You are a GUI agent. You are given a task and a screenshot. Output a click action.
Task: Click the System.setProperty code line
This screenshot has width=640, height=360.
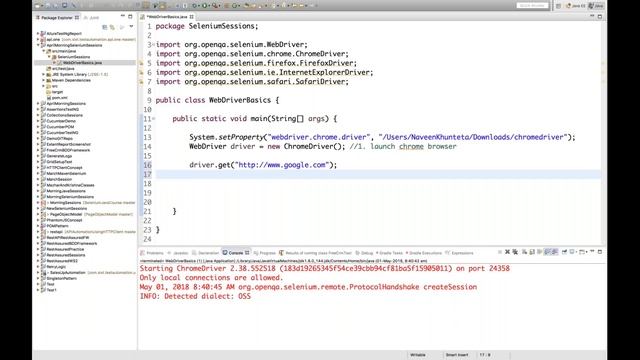(x=382, y=137)
